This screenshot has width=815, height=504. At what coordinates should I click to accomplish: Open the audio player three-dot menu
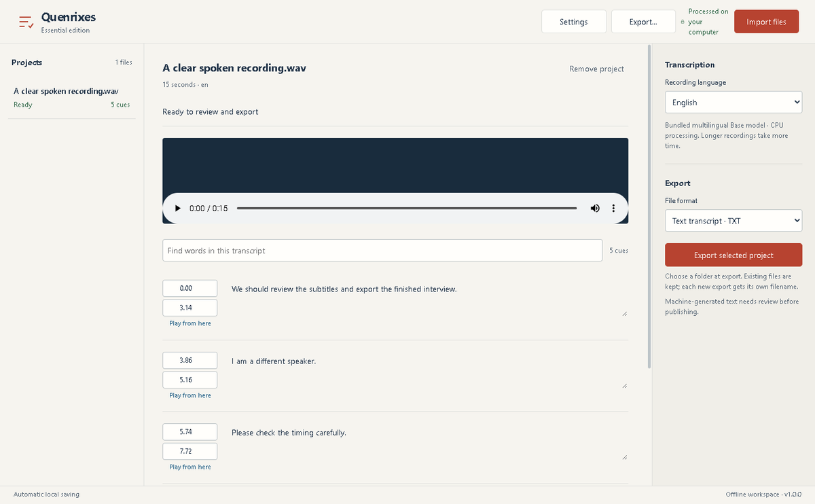(x=613, y=209)
